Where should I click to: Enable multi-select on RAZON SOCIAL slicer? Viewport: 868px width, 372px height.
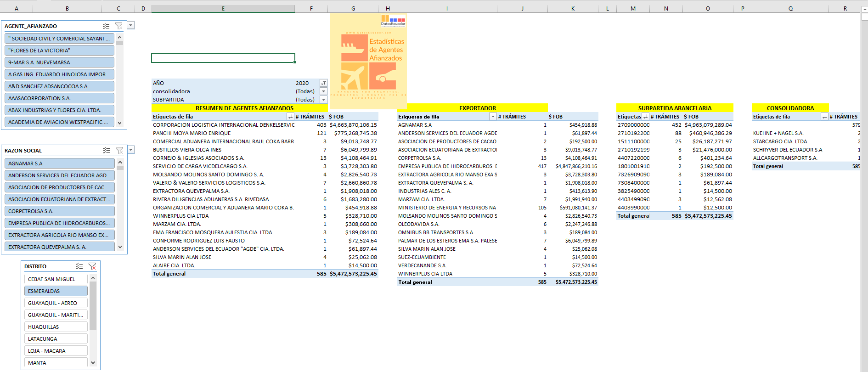click(106, 150)
